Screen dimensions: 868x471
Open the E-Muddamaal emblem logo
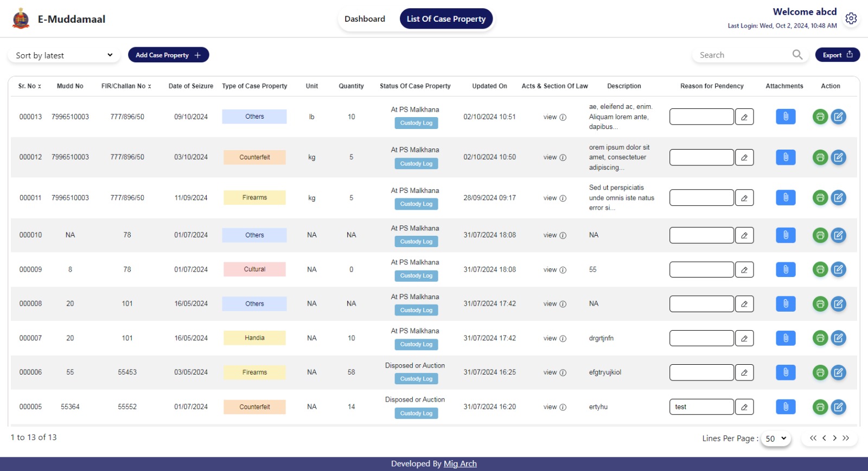pyautogui.click(x=21, y=18)
